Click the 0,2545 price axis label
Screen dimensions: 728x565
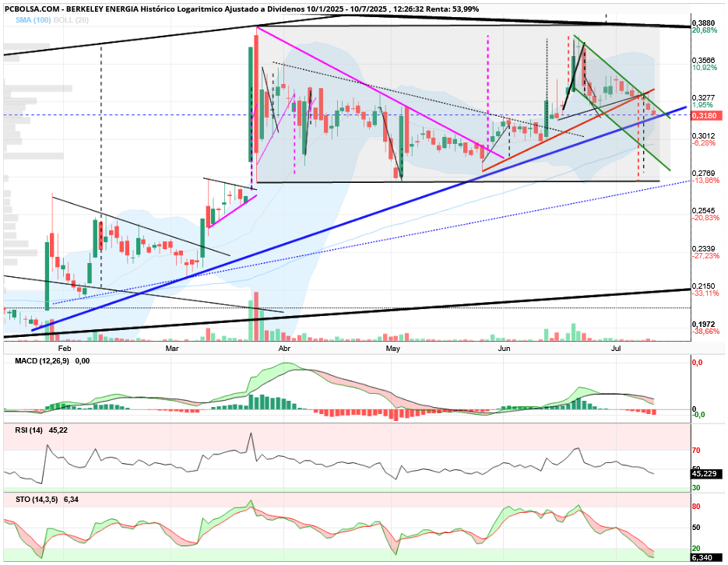coord(703,211)
